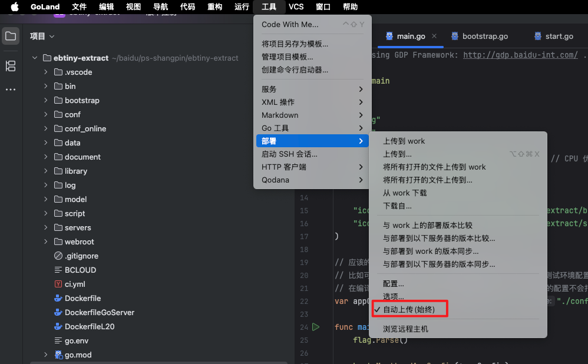Click the DockerfileL20 docker icon
588x364 pixels.
point(58,326)
